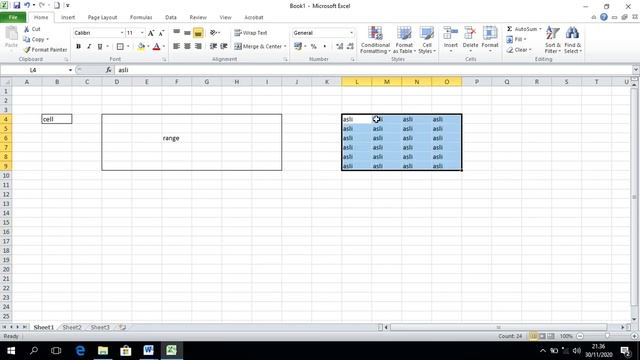
Task: Toggle Wrap Text
Action: 250,33
